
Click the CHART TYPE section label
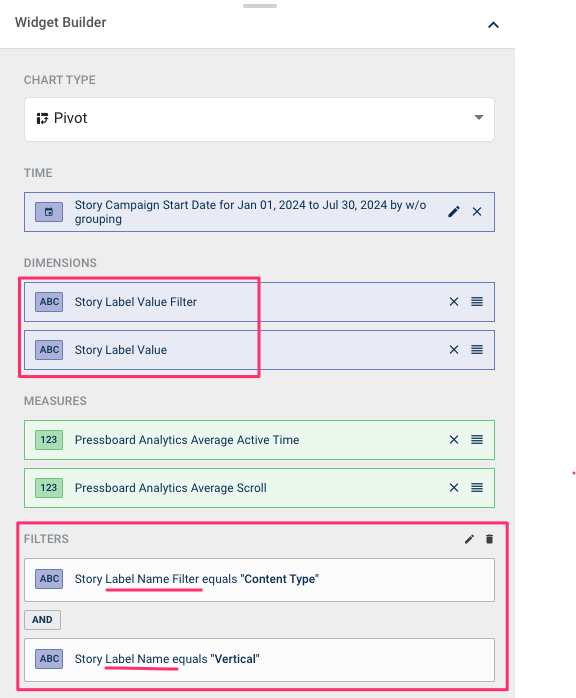point(60,80)
